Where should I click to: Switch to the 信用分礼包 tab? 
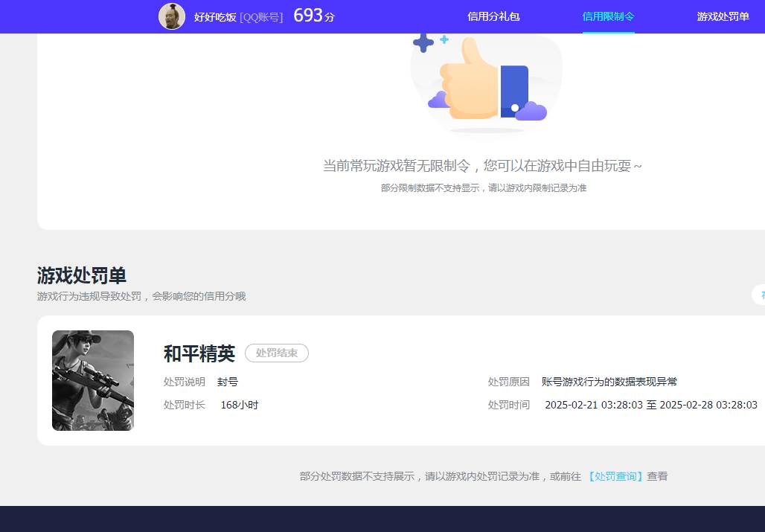pyautogui.click(x=493, y=16)
